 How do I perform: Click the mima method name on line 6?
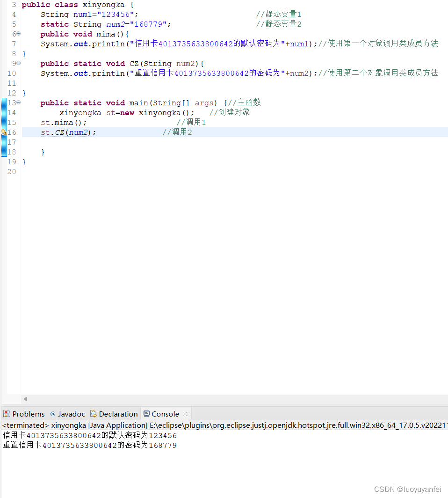coord(106,34)
